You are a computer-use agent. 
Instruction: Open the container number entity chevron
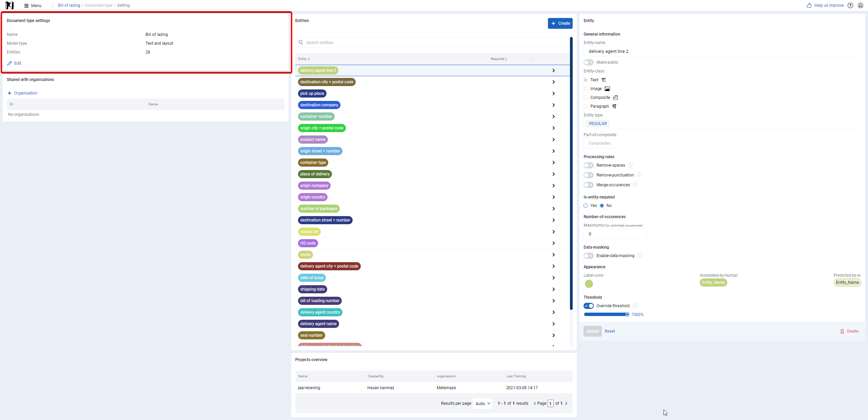(x=553, y=117)
